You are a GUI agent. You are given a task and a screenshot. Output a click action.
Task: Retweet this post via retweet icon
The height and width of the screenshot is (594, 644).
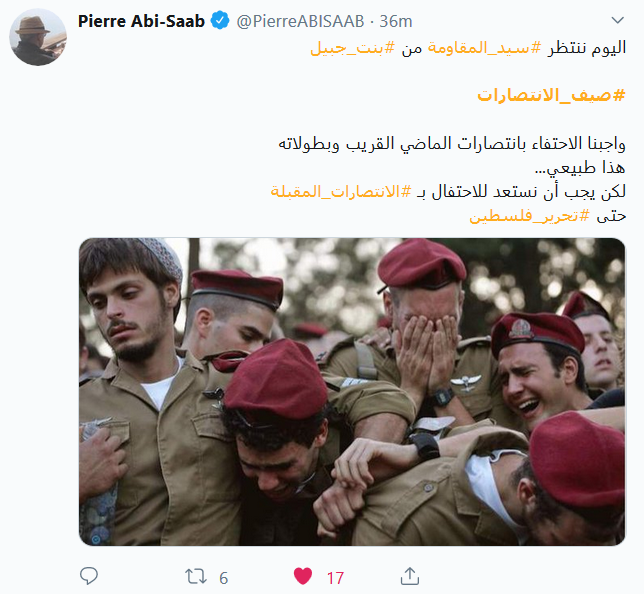196,576
